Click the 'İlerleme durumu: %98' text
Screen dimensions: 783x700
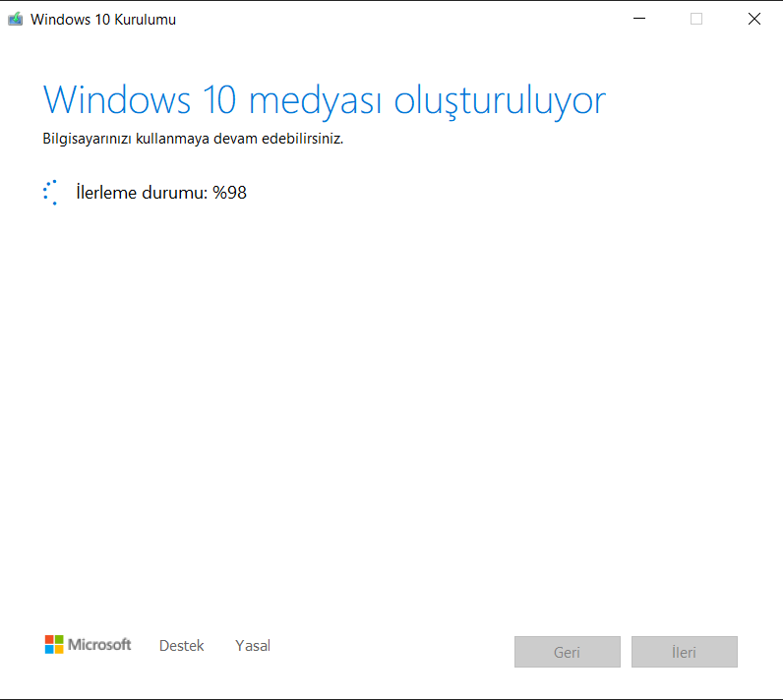click(161, 193)
